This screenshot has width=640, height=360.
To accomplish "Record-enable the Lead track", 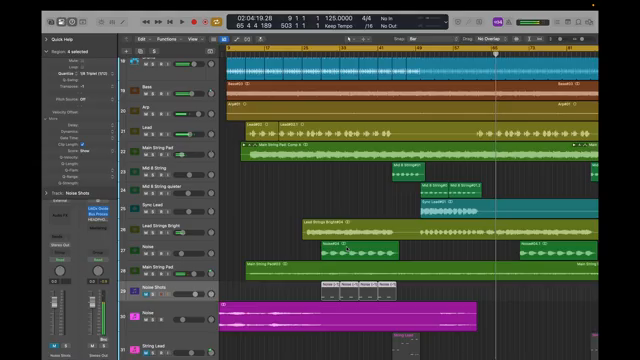I will (161, 134).
